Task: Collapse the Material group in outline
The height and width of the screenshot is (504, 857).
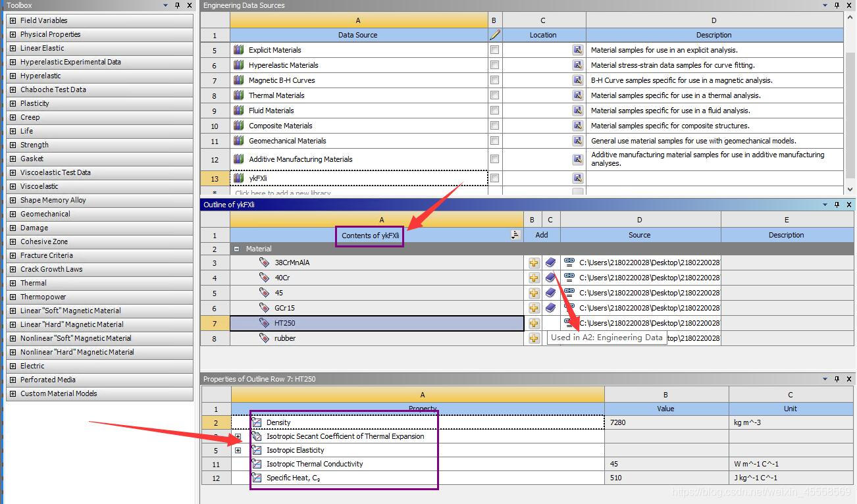Action: (x=237, y=249)
